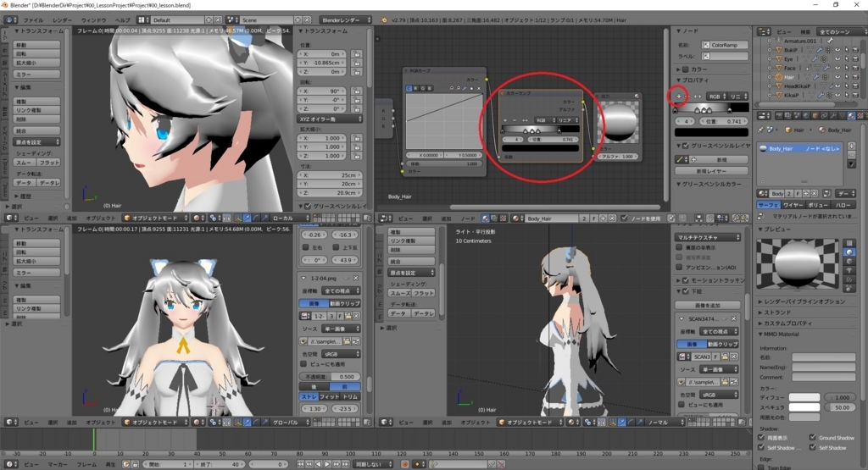Open the World properties globe icon
868x470 pixels.
pyautogui.click(x=806, y=115)
